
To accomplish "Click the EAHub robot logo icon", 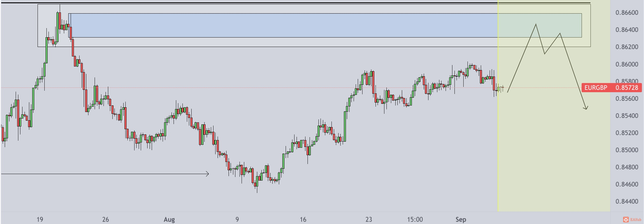I will pyautogui.click(x=626, y=220).
